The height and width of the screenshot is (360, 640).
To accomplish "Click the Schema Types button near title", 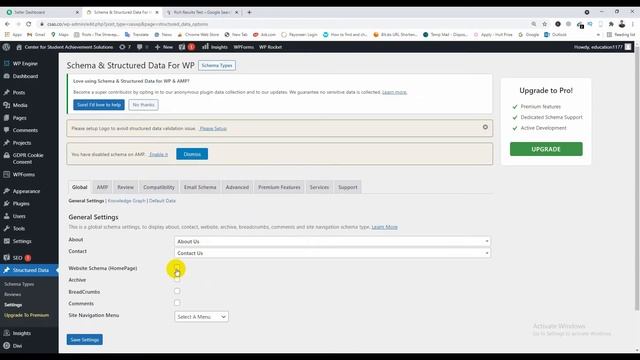I will [x=217, y=65].
